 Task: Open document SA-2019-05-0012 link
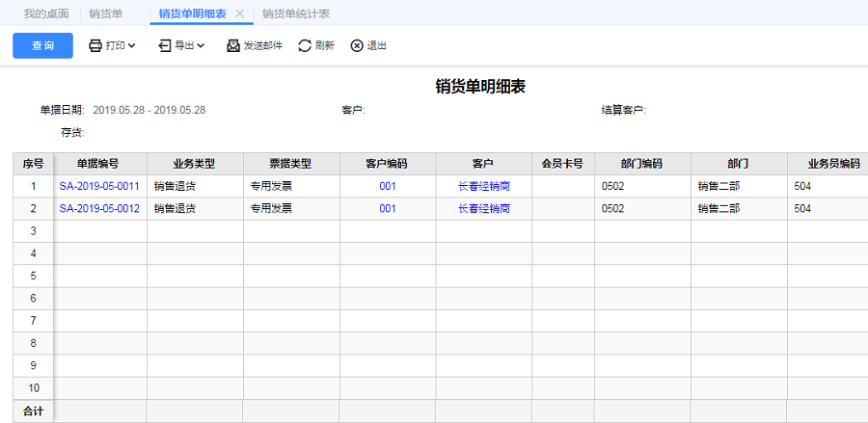[99, 208]
